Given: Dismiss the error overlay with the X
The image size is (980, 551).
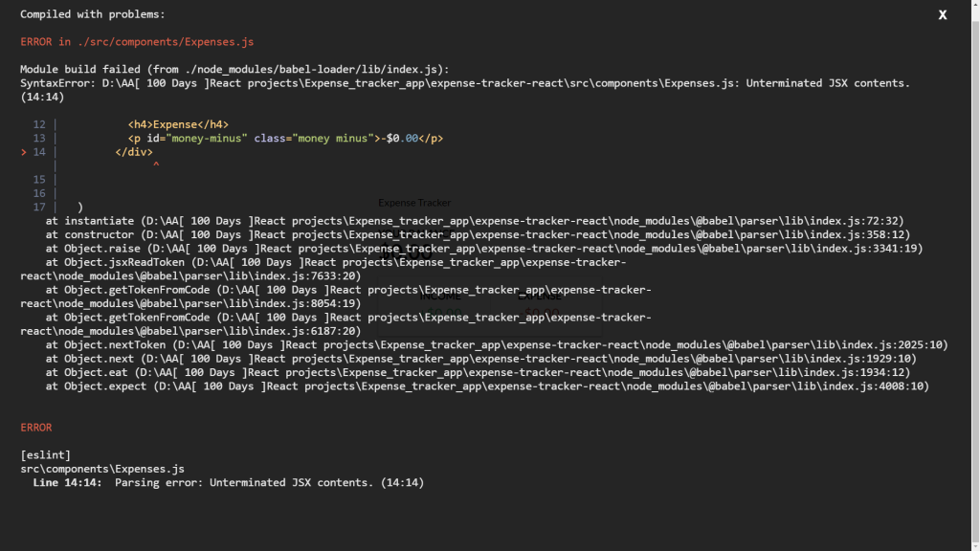Looking at the screenshot, I should (x=943, y=15).
